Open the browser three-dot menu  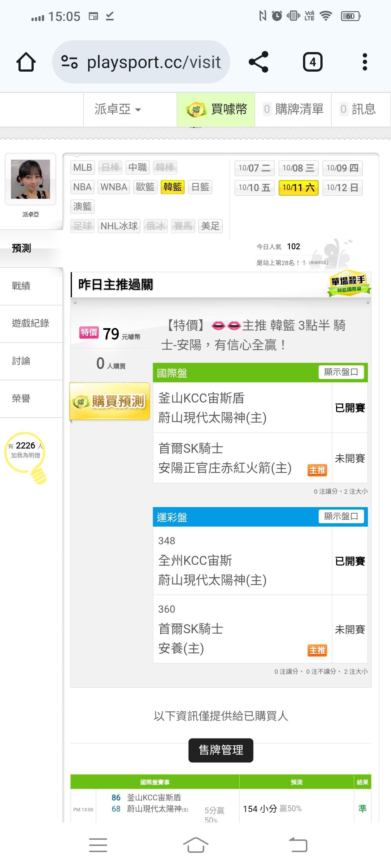pos(365,62)
